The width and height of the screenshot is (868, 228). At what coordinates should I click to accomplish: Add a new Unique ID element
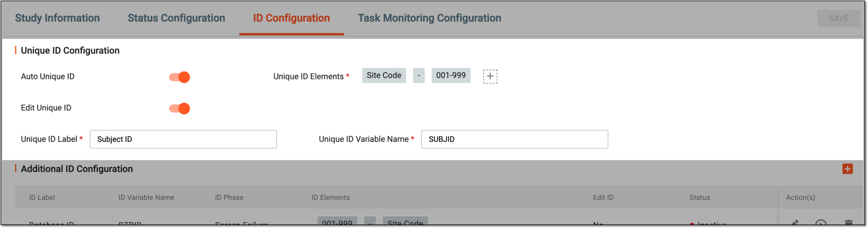click(490, 76)
